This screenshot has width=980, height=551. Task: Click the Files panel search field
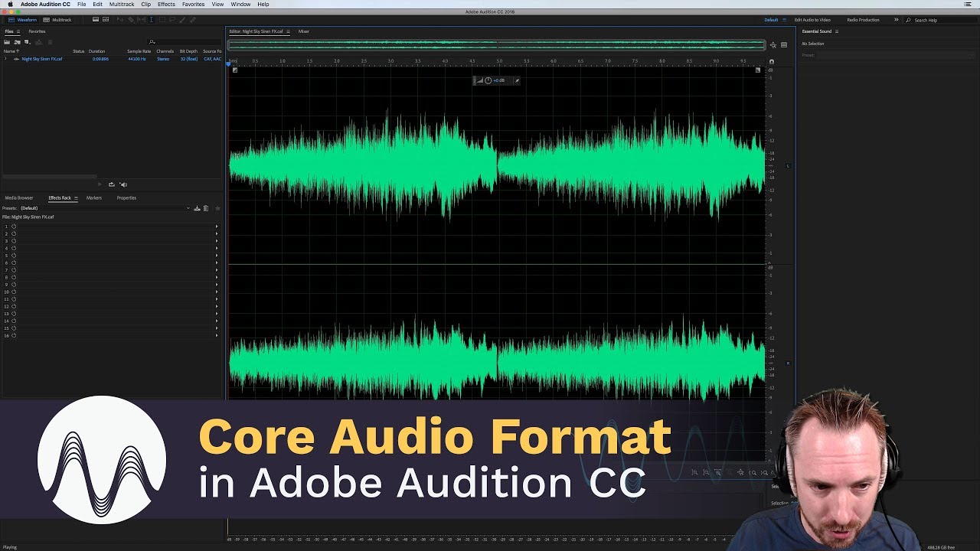click(185, 42)
